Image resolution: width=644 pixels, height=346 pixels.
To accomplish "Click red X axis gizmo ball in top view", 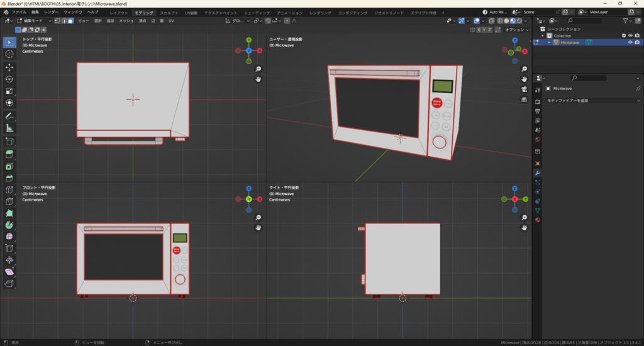I will [259, 50].
